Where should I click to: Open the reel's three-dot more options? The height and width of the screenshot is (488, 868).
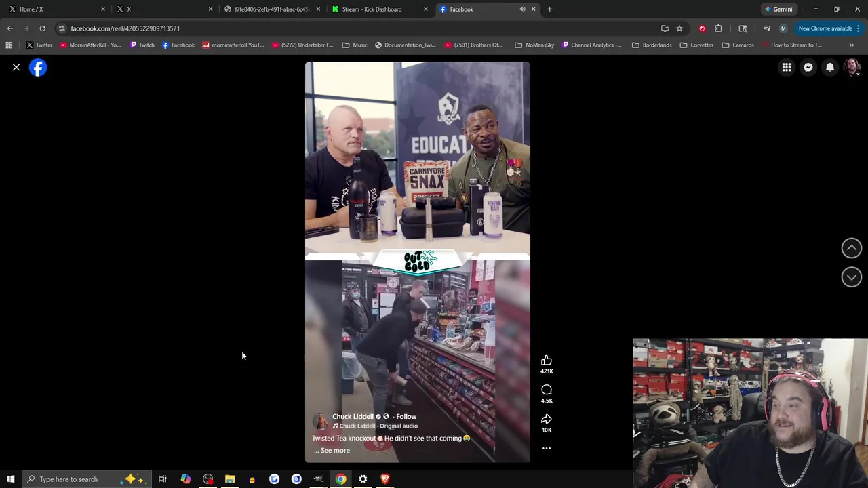click(547, 448)
